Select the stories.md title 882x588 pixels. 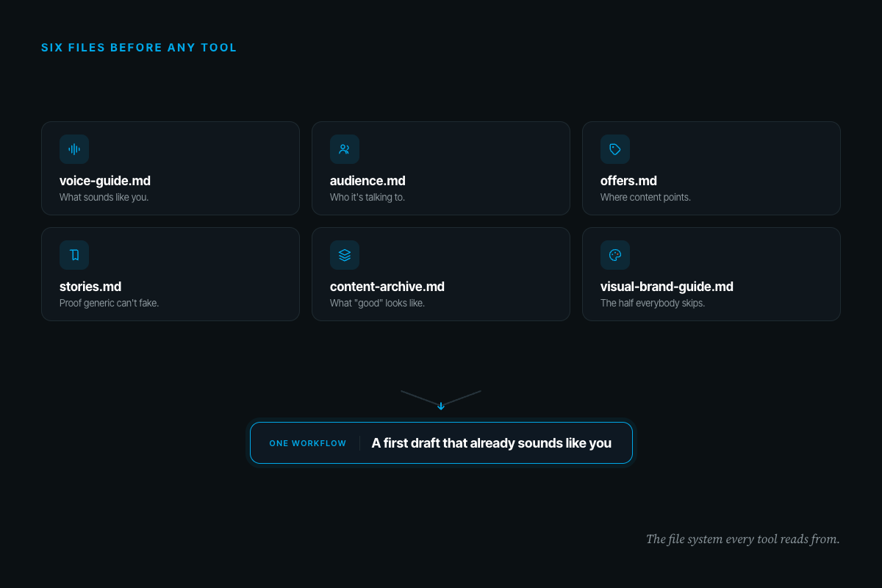click(x=90, y=287)
